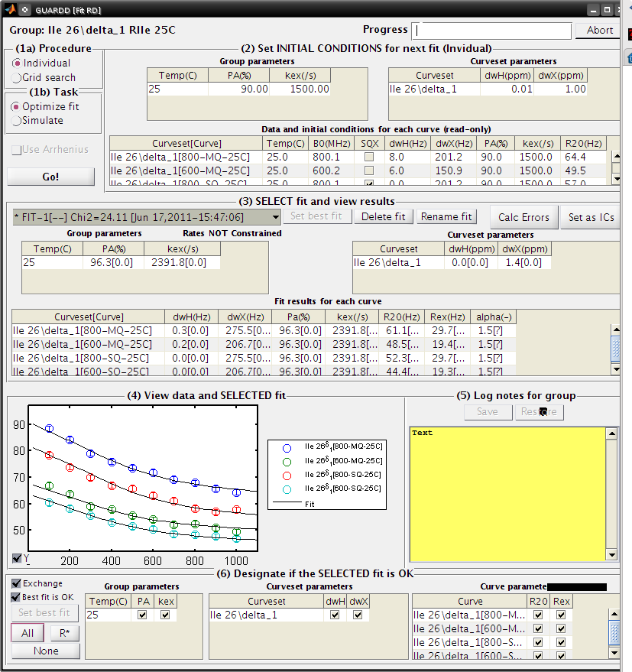The image size is (632, 672).
Task: Click red 800-SQ-25C legend marker
Action: click(x=287, y=476)
